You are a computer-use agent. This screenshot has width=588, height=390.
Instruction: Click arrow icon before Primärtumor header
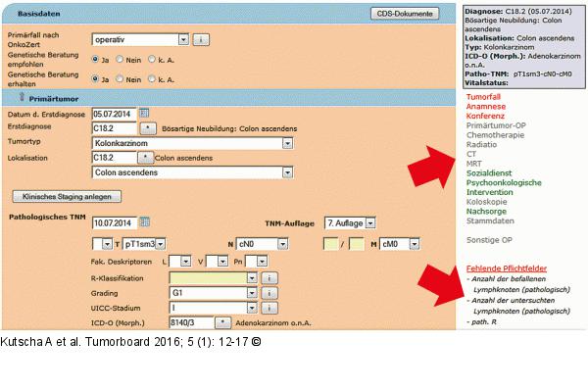coord(22,97)
